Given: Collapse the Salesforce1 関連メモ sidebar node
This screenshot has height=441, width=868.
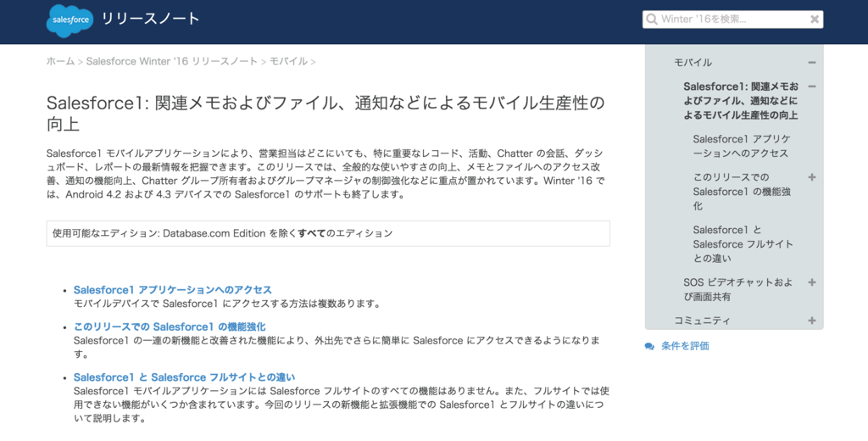Looking at the screenshot, I should pos(811,87).
